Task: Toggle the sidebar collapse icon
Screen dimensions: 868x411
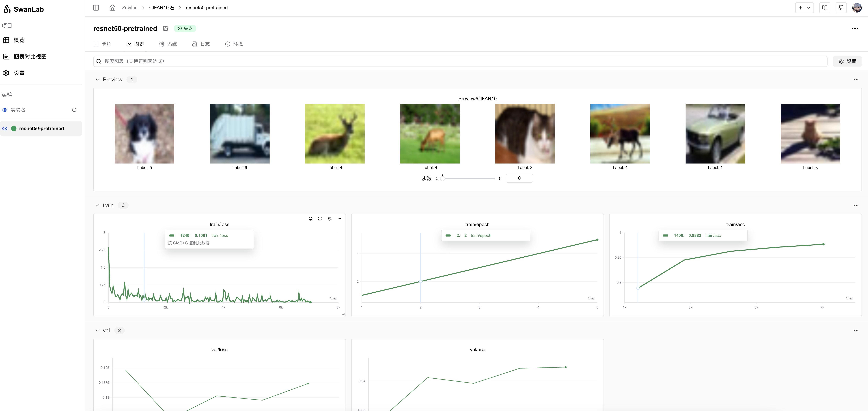Action: click(x=96, y=8)
